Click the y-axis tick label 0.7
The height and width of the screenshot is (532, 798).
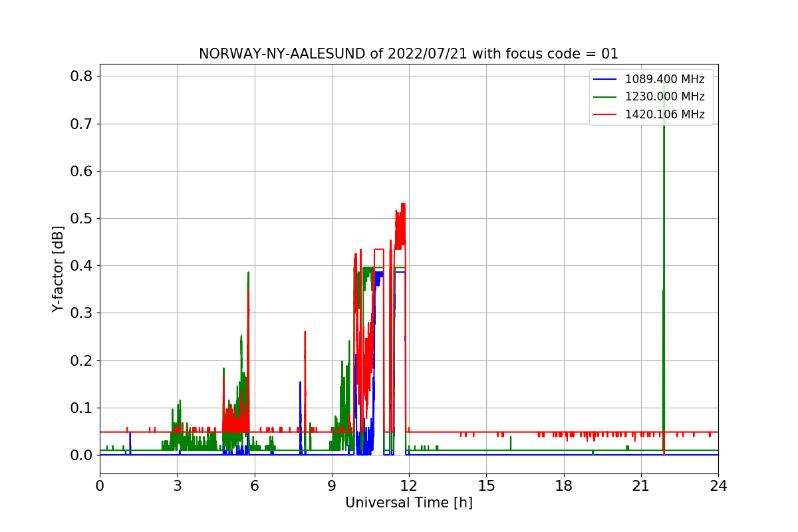click(82, 124)
